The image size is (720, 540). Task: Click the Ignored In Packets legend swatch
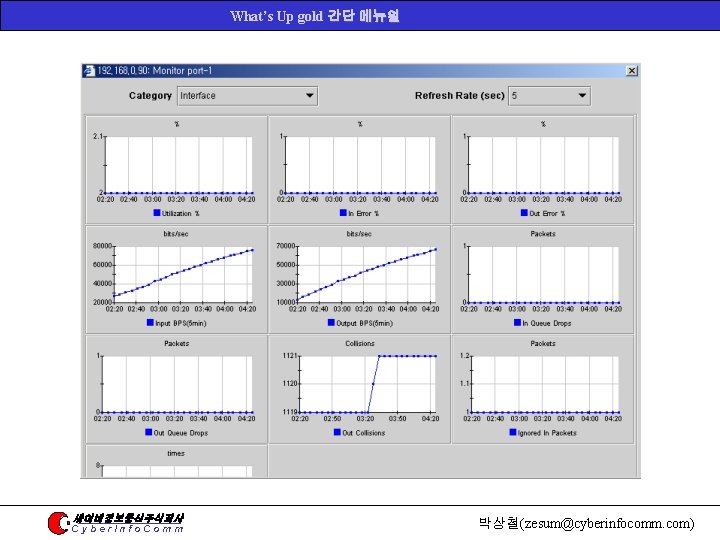pos(513,432)
